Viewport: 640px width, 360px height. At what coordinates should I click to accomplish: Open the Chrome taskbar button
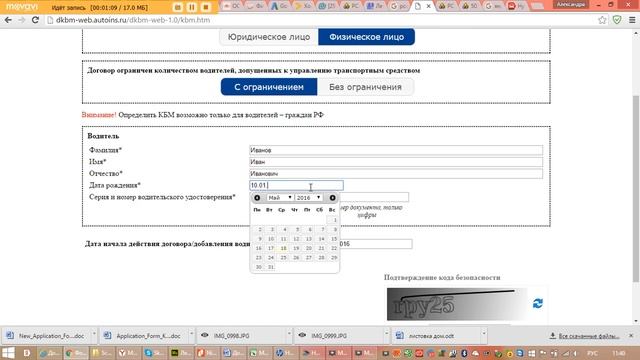(76, 353)
